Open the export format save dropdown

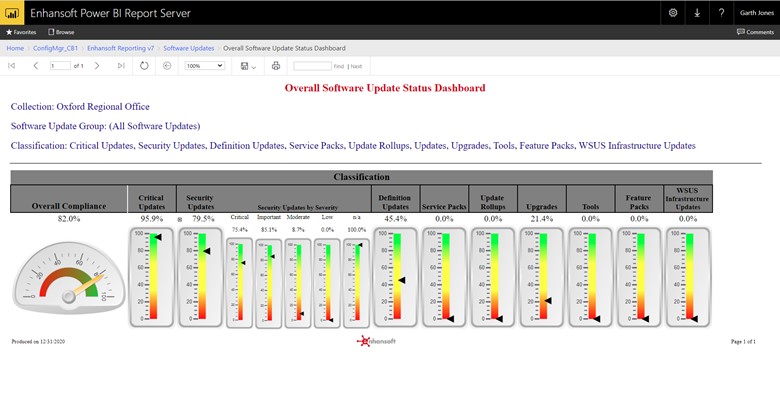pos(248,65)
